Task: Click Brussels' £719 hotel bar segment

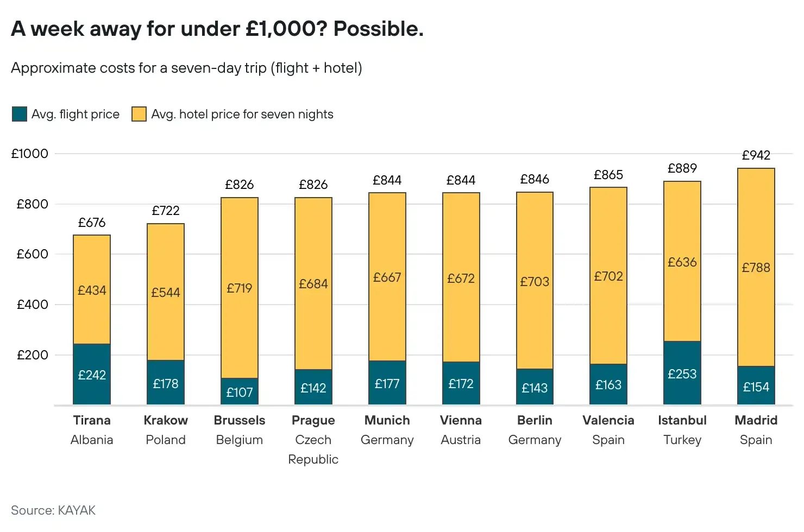Action: pos(240,288)
